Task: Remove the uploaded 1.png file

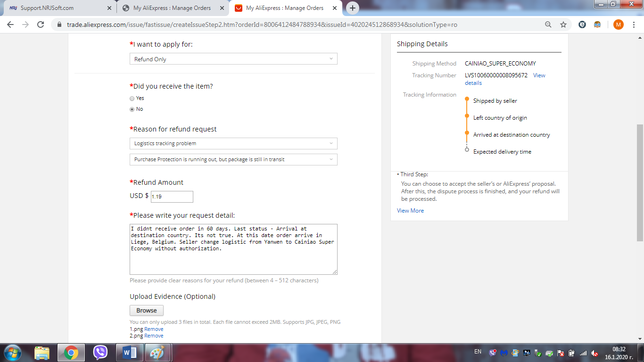Action: (154, 329)
